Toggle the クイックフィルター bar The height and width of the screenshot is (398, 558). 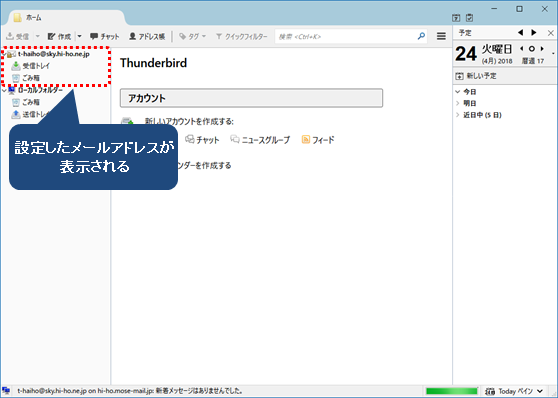point(241,36)
